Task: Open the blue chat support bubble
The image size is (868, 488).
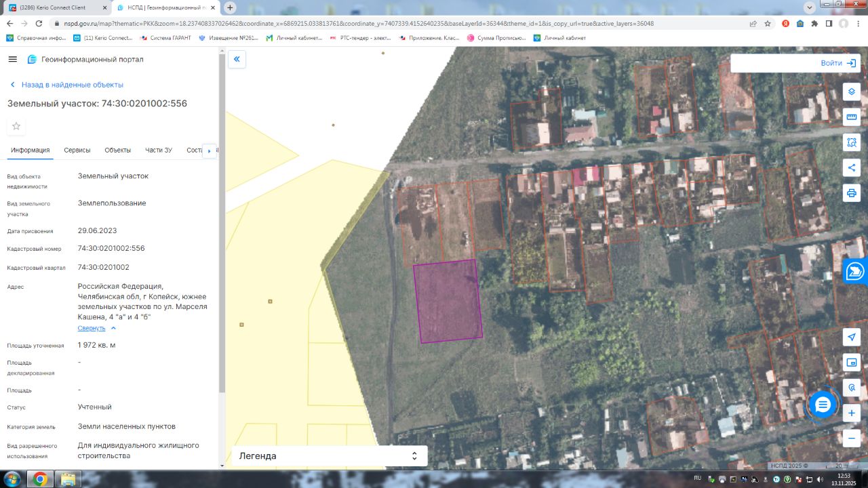Action: point(823,405)
